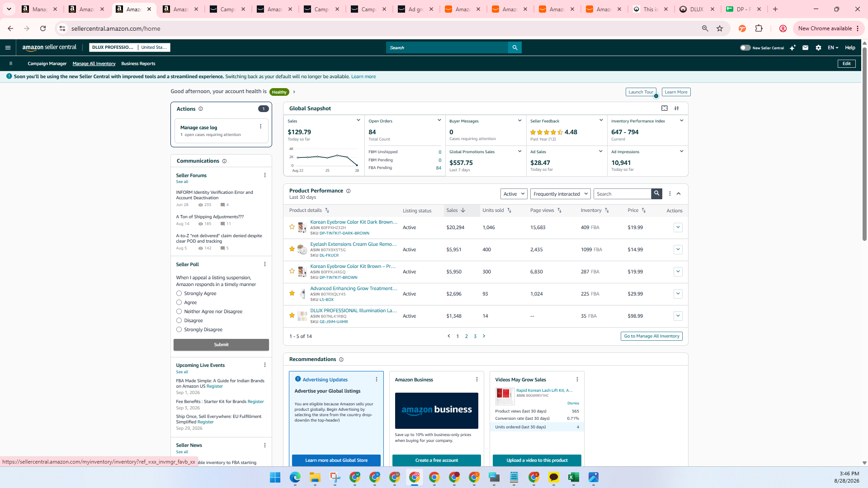Click the amazon business banner image

[437, 411]
